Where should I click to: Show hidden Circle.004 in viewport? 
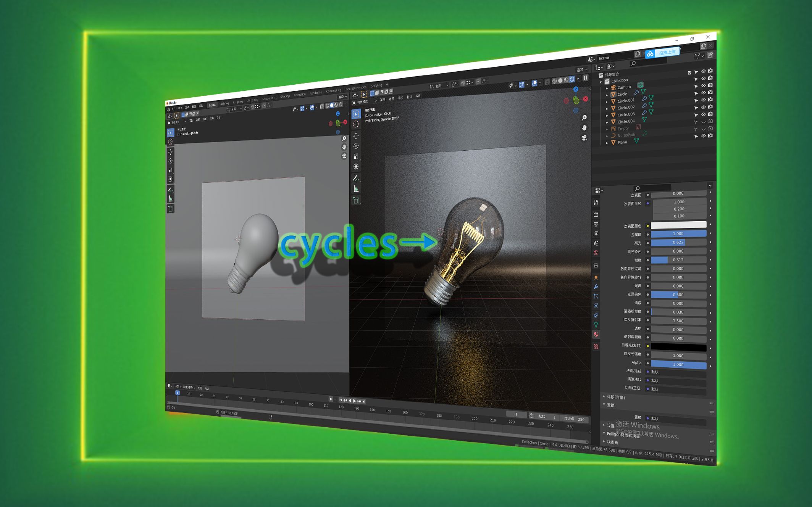[x=703, y=122]
